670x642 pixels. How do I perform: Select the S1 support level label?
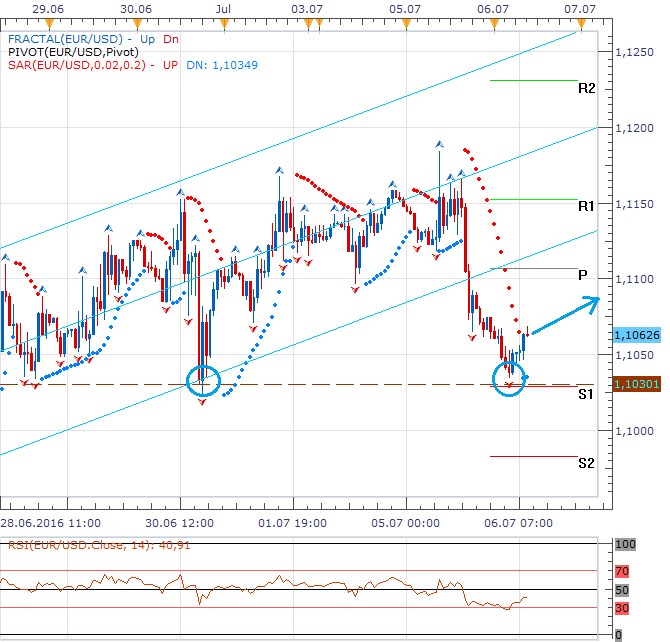[x=586, y=394]
